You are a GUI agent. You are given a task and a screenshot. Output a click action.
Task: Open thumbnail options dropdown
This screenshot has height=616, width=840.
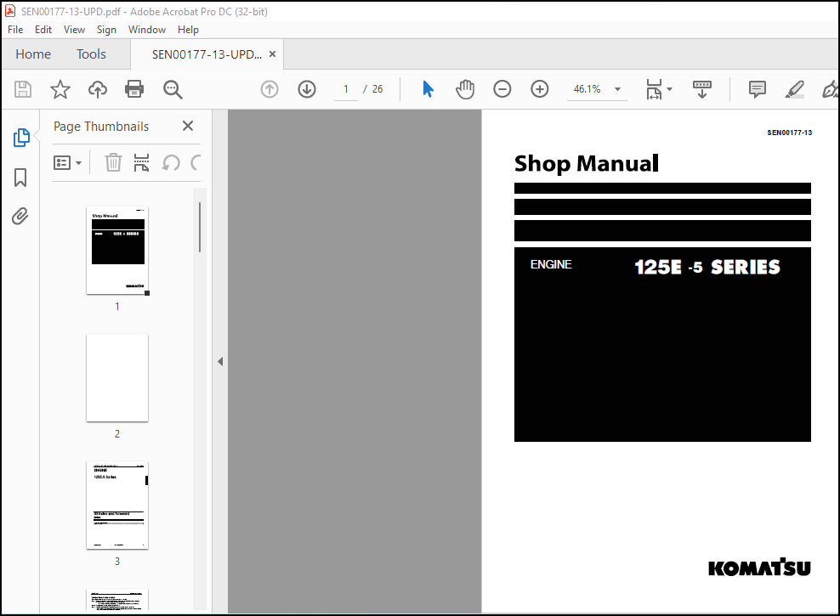68,162
